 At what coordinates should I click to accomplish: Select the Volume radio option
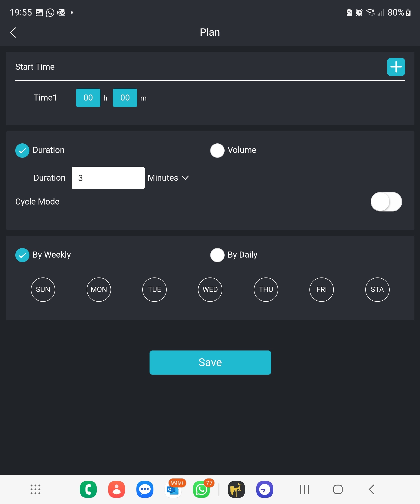pyautogui.click(x=217, y=151)
